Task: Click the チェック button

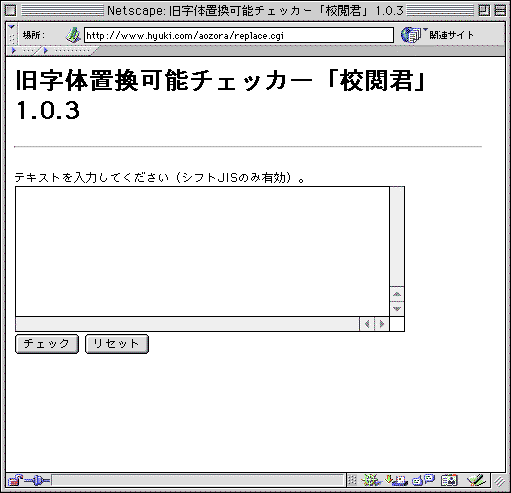Action: pyautogui.click(x=47, y=344)
